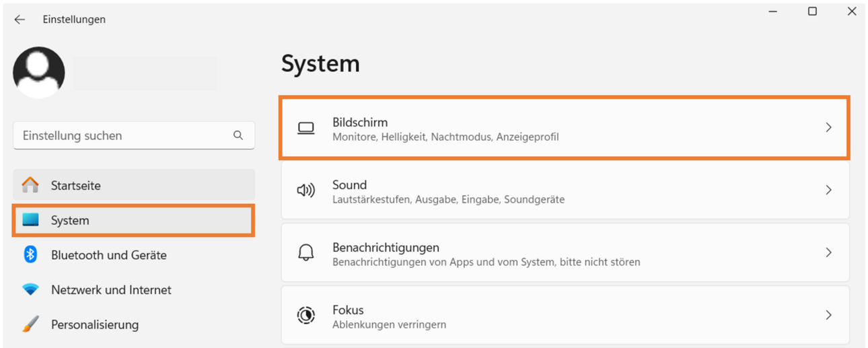Open Fokus page via chevron arrow

(x=828, y=315)
